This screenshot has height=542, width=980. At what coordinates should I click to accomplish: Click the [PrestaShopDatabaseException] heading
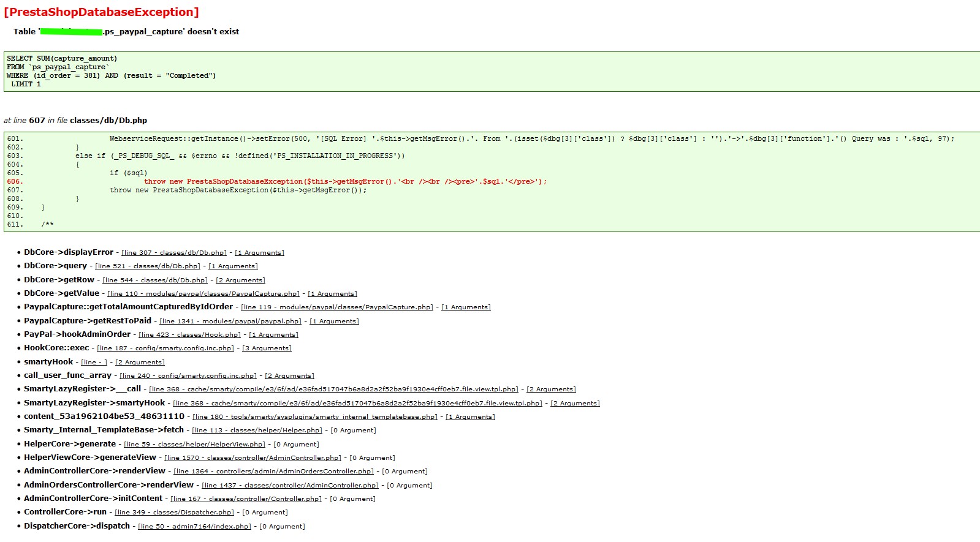tap(101, 12)
